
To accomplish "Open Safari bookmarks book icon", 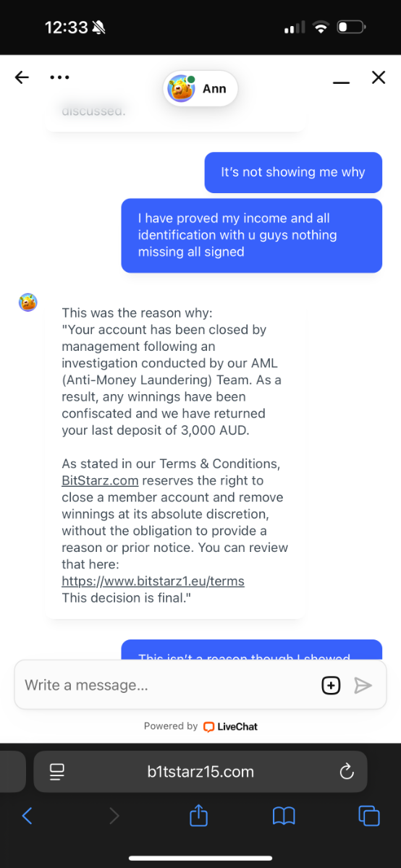I will coord(284,817).
